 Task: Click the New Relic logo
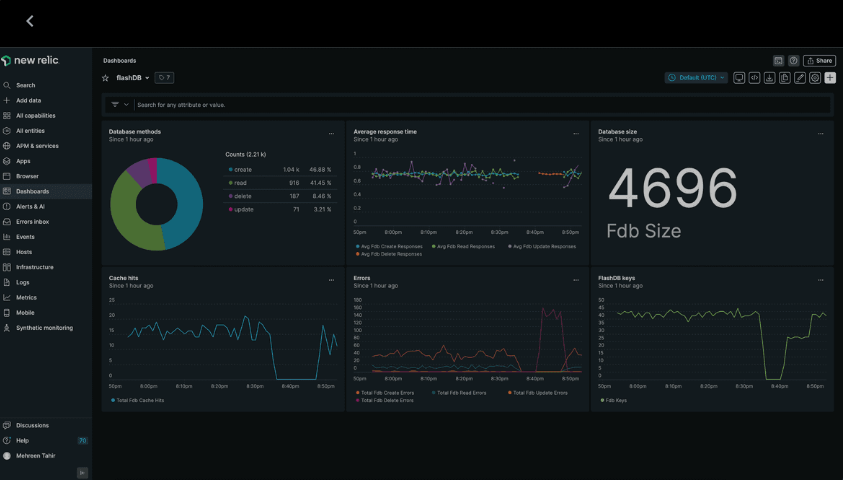point(30,61)
